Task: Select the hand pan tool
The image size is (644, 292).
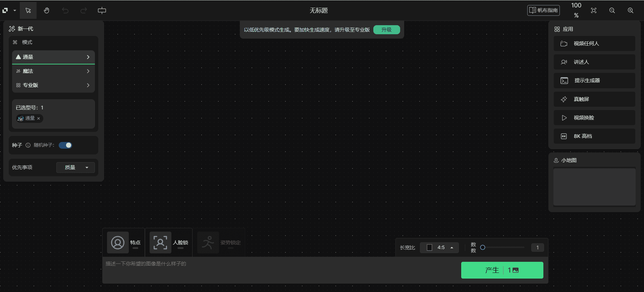Action: pyautogui.click(x=47, y=10)
